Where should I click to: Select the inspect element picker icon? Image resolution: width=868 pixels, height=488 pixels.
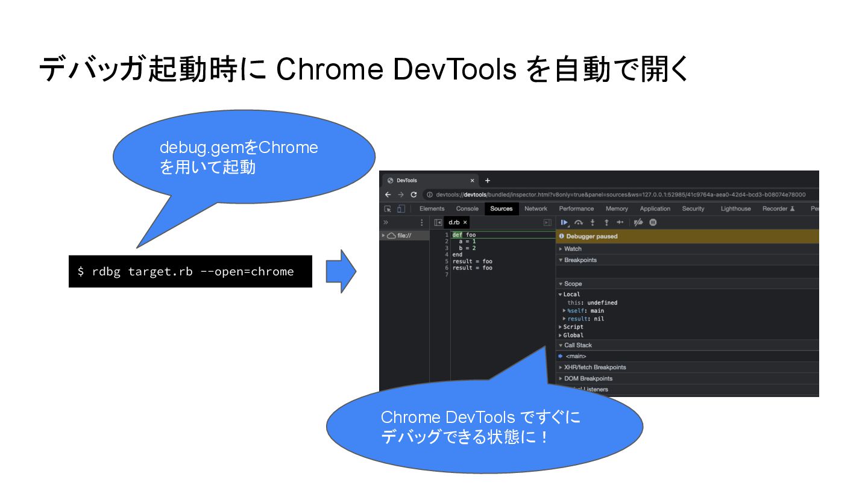(x=388, y=208)
